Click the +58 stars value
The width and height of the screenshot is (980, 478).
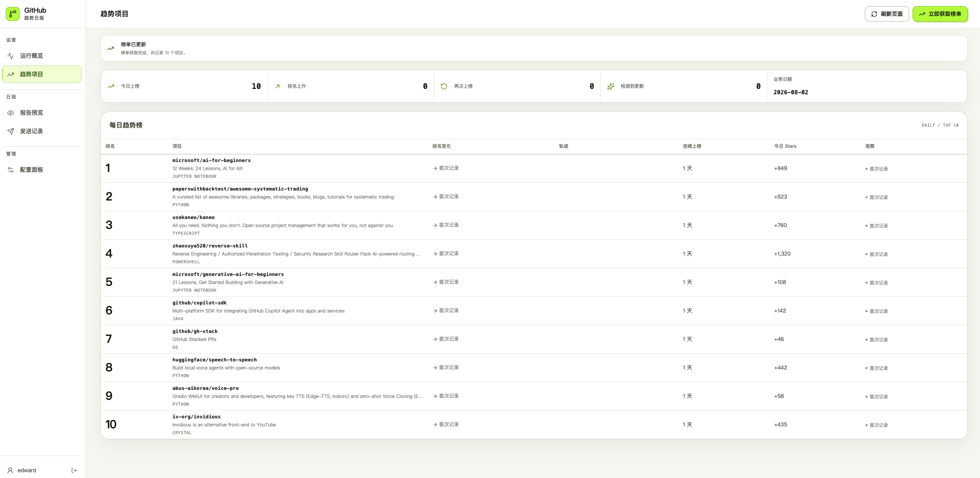pyautogui.click(x=779, y=396)
